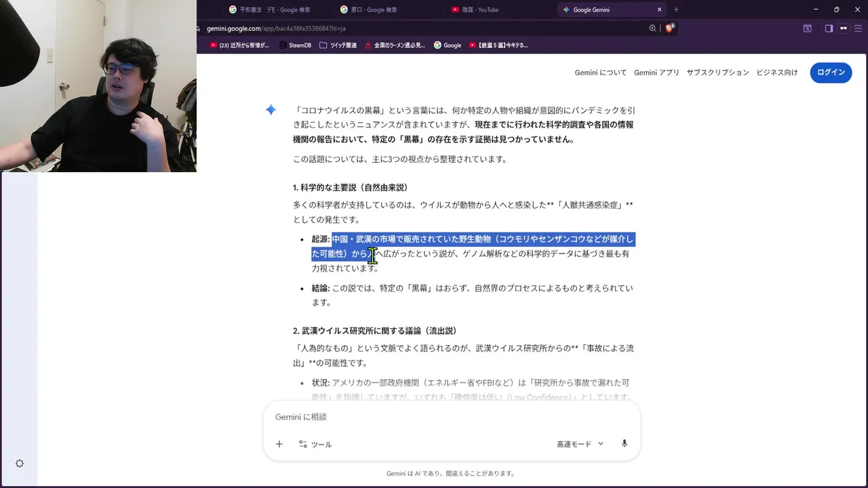This screenshot has width=868, height=488.
Task: Open the browser hamburger menu
Action: [858, 28]
